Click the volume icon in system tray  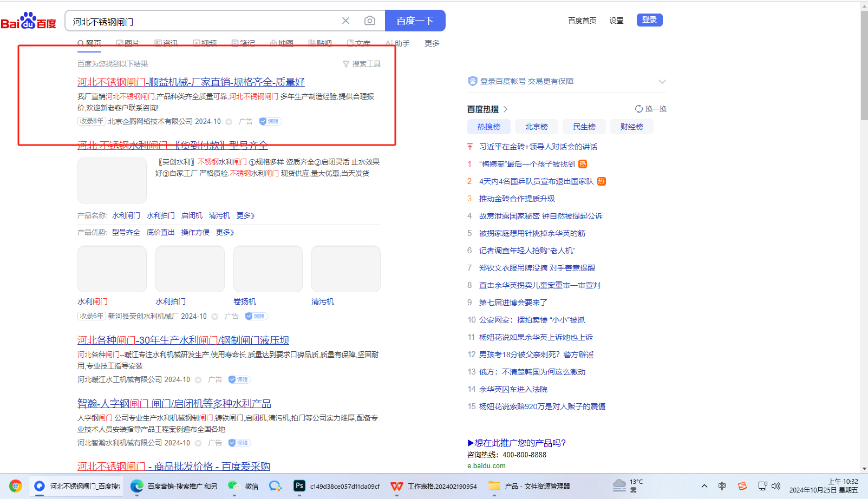[776, 486]
